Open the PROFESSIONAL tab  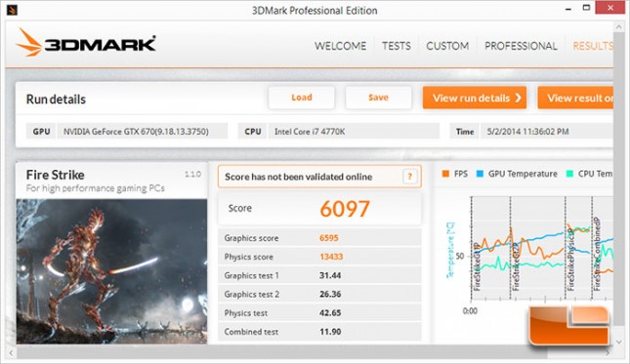click(x=521, y=46)
